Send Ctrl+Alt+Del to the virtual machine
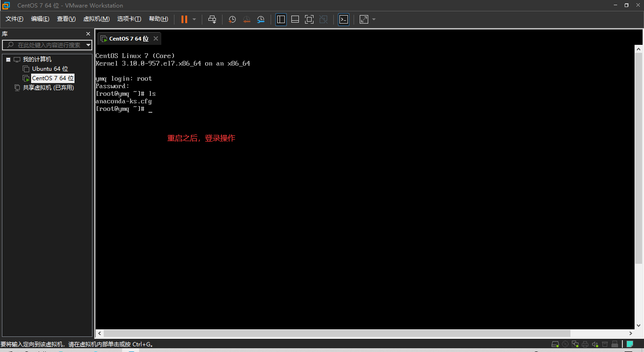This screenshot has width=644, height=352. tap(212, 19)
